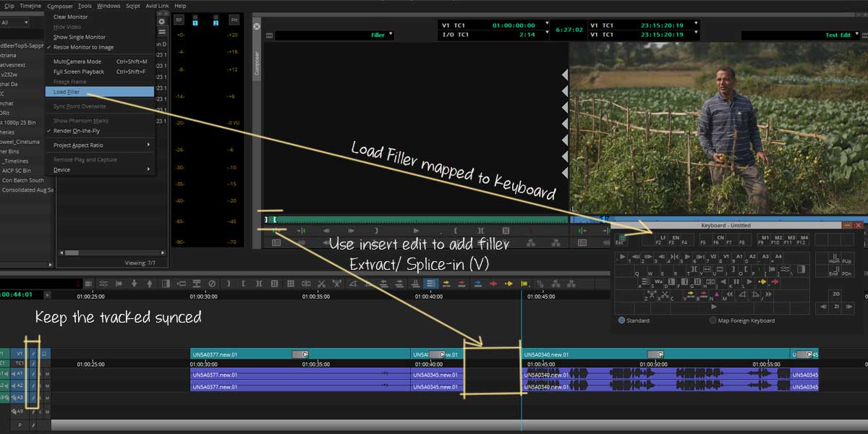868x434 pixels.
Task: Click effect icon on UN5A0377.new.01 video clip
Action: 300,354
